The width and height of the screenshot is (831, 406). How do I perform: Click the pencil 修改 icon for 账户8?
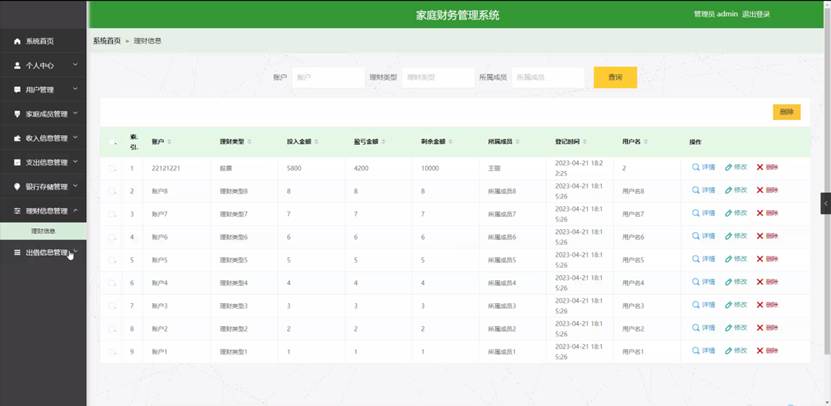pos(729,190)
